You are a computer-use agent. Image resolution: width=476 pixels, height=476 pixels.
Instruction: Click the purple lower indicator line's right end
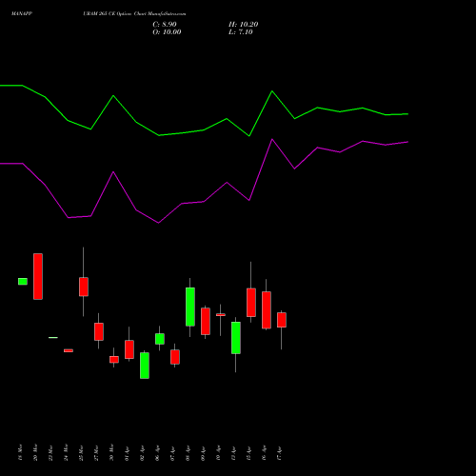[407, 142]
